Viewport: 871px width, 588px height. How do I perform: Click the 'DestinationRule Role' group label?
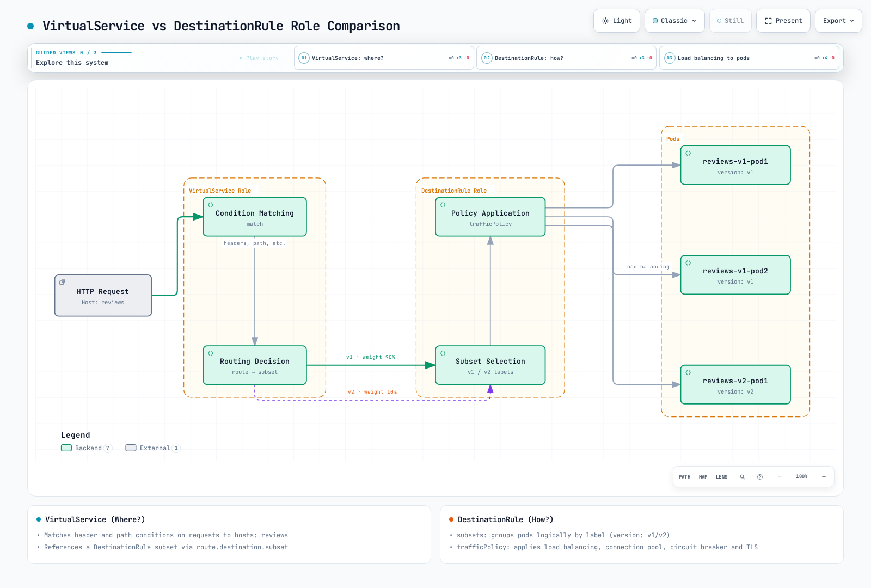(454, 191)
